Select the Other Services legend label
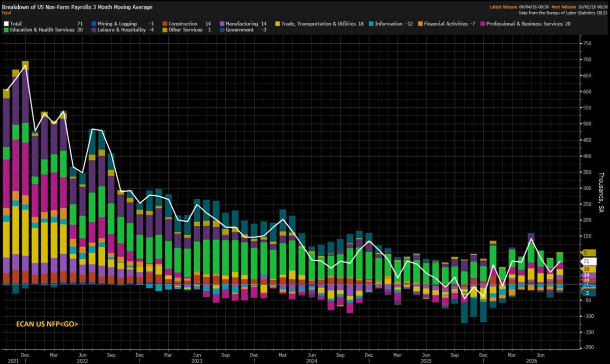Screen dimensions: 610x364 186,30
